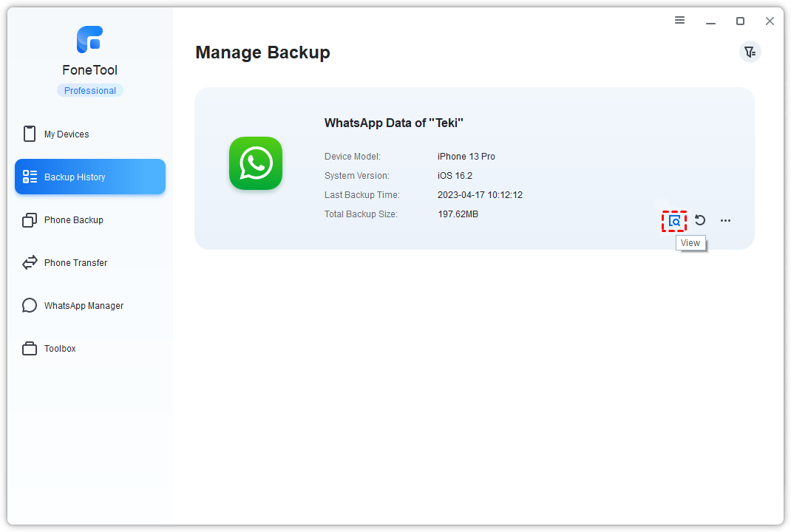The height and width of the screenshot is (532, 791).
Task: Minimize the FoneTool window
Action: click(710, 21)
